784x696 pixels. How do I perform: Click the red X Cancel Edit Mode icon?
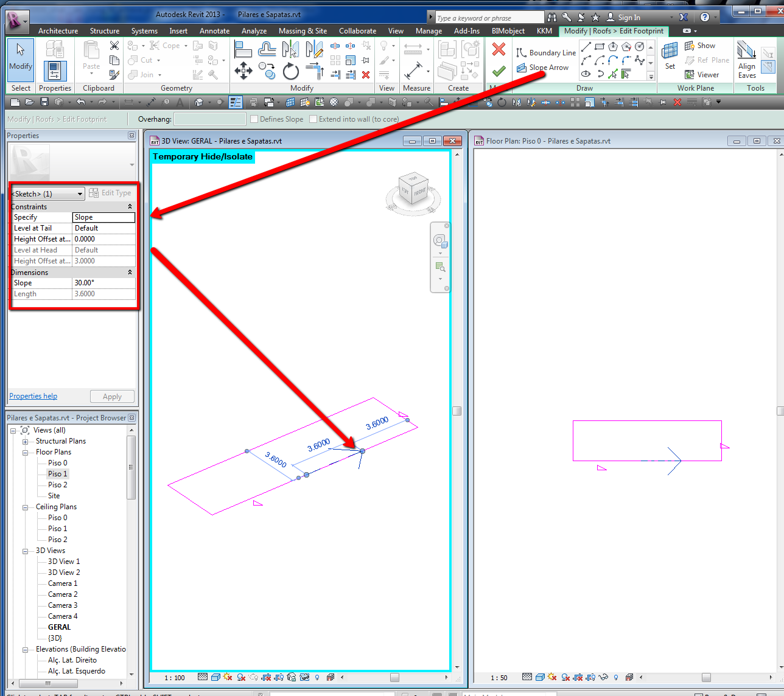pos(499,49)
